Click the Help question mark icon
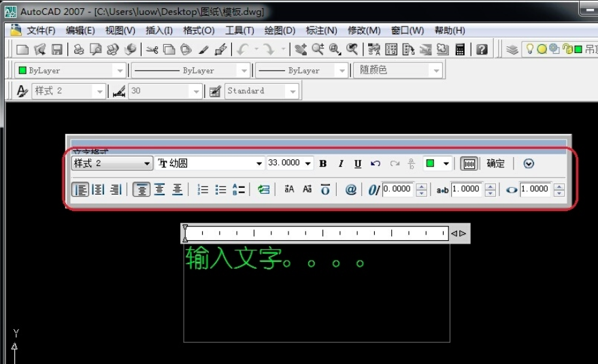The height and width of the screenshot is (364, 598). 482,49
